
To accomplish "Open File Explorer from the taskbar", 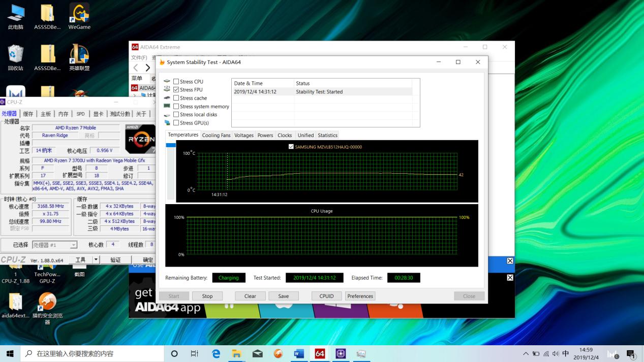I will pos(237,353).
